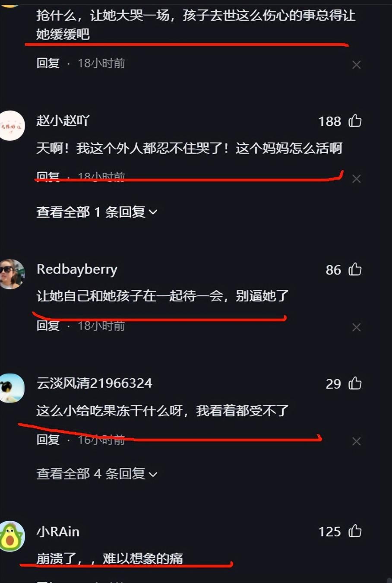The image size is (392, 583).
Task: Open 小RAin's avocado avatar
Action: 12,536
